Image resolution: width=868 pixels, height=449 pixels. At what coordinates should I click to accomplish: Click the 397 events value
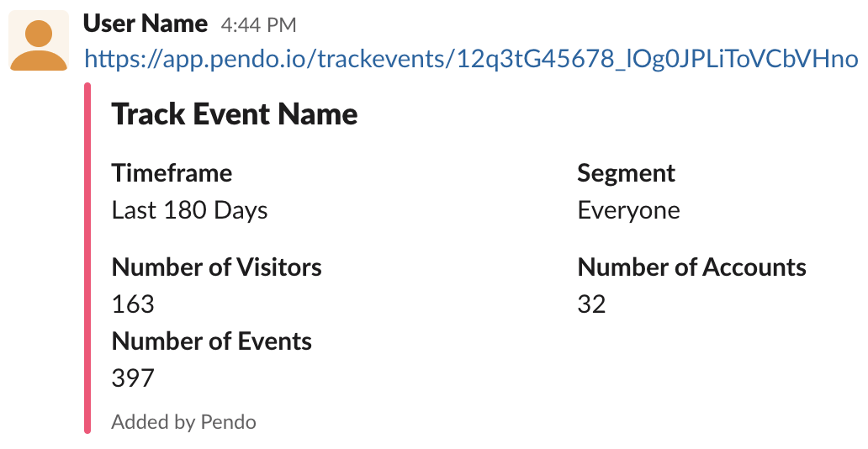tap(133, 378)
